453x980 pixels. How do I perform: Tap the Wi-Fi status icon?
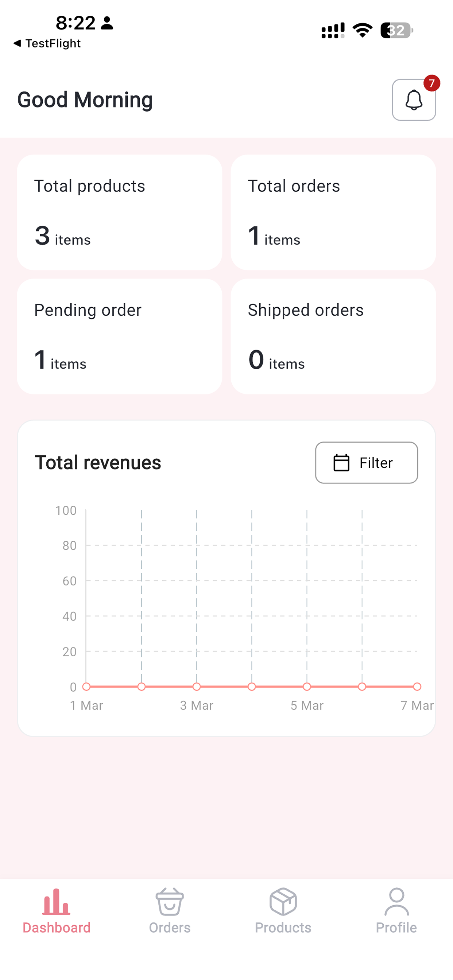point(362,30)
